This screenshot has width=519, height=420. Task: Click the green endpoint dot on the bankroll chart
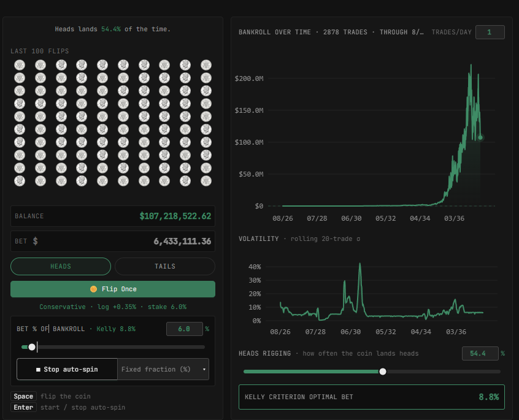tap(480, 137)
